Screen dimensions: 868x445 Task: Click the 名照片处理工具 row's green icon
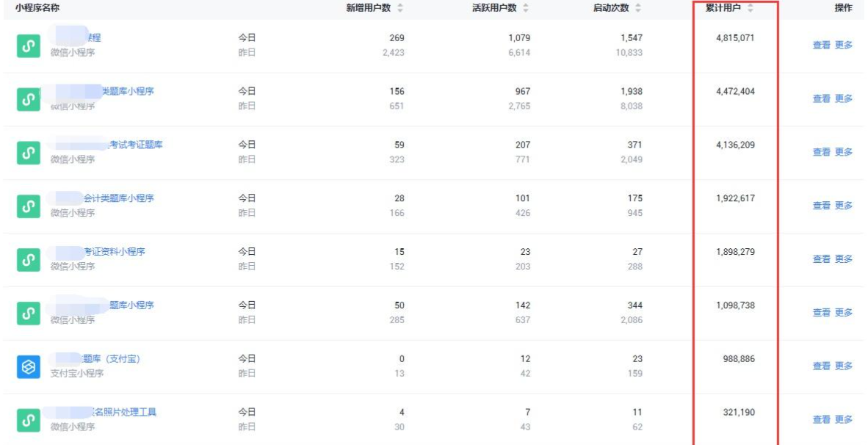[28, 420]
